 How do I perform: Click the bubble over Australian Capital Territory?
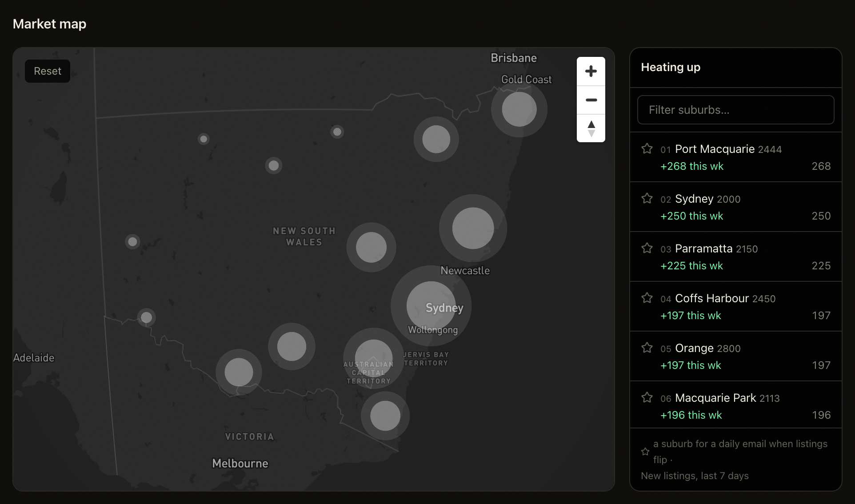374,358
